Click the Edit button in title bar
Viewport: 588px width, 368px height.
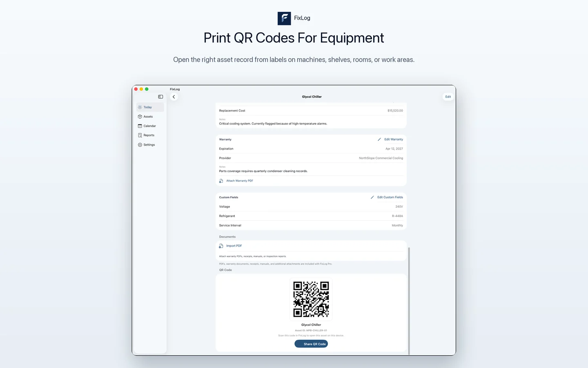pyautogui.click(x=448, y=97)
